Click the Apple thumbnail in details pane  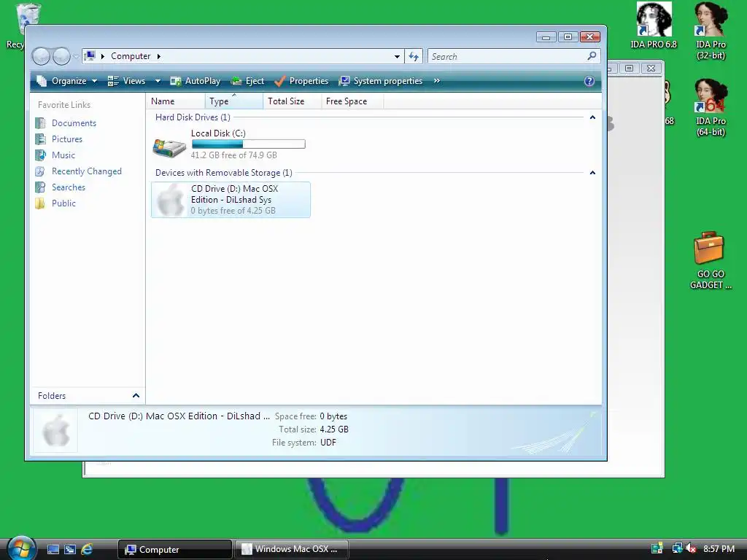point(55,430)
